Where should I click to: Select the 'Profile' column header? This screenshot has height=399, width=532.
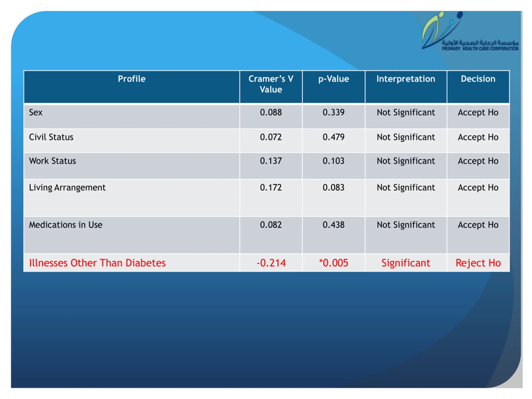point(132,79)
